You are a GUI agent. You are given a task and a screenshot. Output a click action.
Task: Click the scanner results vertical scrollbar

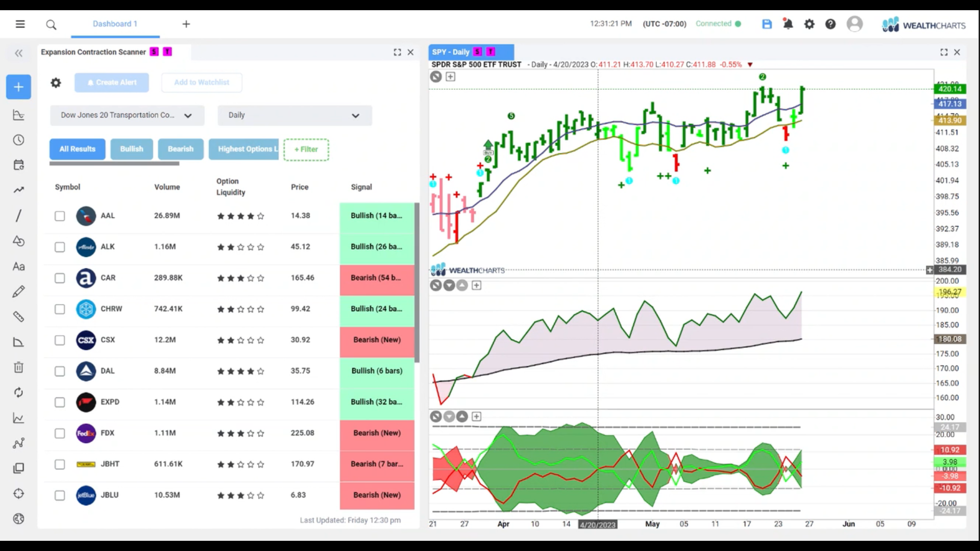[x=417, y=283]
